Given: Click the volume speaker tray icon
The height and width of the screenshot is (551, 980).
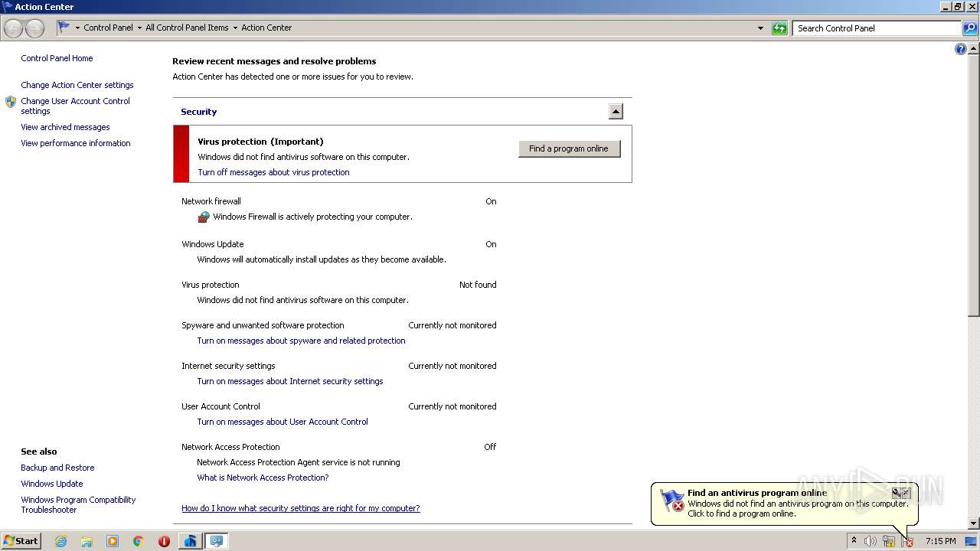Looking at the screenshot, I should tap(871, 541).
